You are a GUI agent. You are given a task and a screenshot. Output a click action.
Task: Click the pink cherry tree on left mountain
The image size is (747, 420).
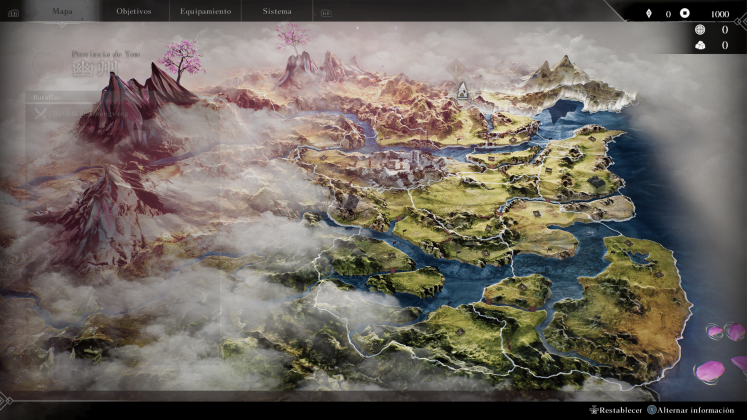pos(181,56)
